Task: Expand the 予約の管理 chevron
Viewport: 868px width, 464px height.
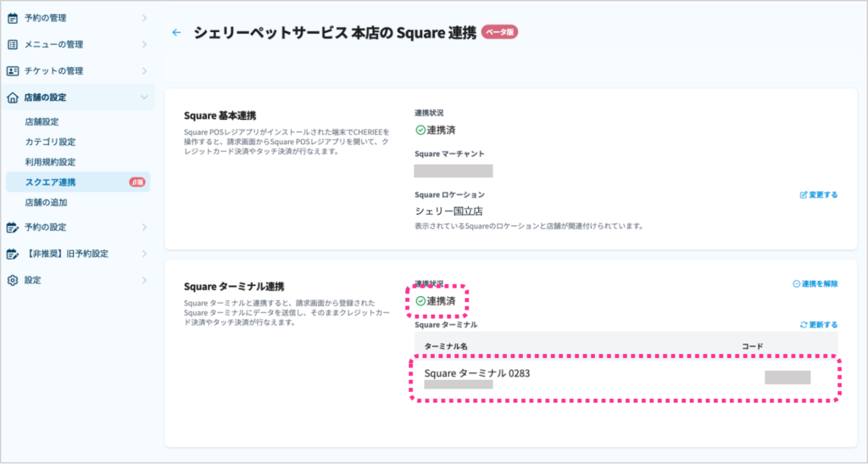Action: tap(144, 18)
